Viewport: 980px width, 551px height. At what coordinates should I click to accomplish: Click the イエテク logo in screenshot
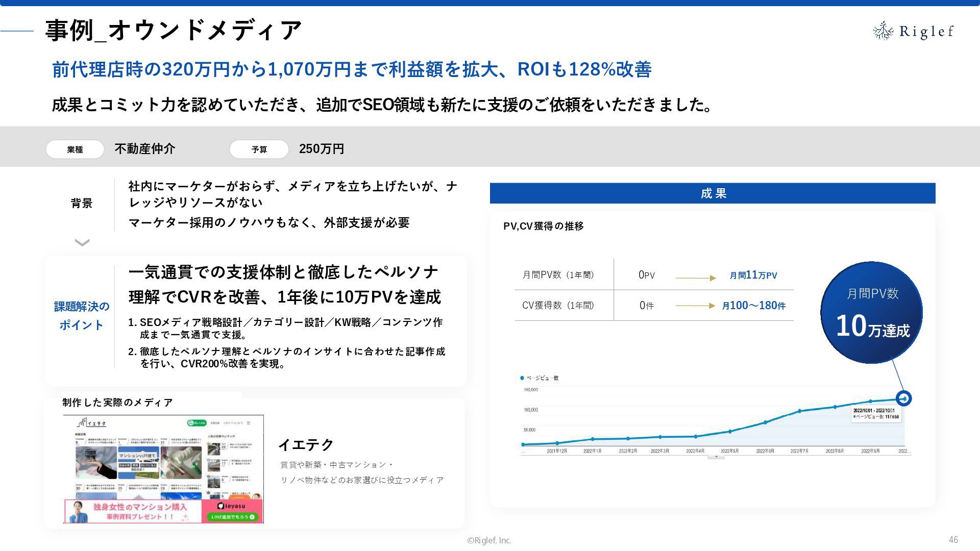click(92, 423)
